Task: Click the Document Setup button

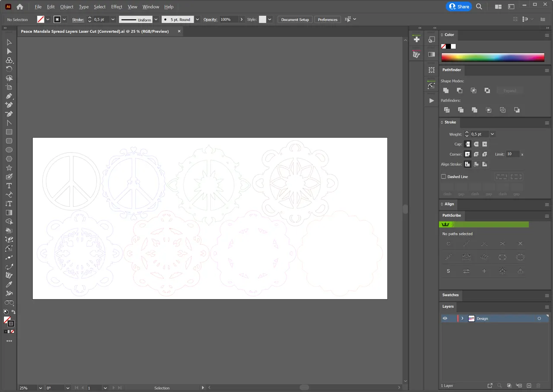Action: [x=295, y=19]
